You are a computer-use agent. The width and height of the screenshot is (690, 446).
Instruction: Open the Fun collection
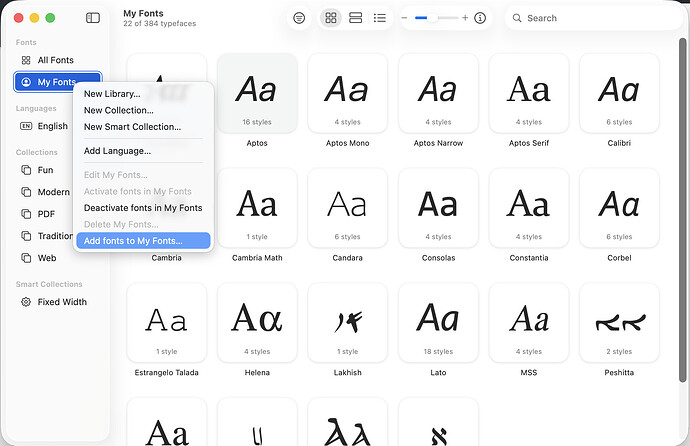click(44, 170)
